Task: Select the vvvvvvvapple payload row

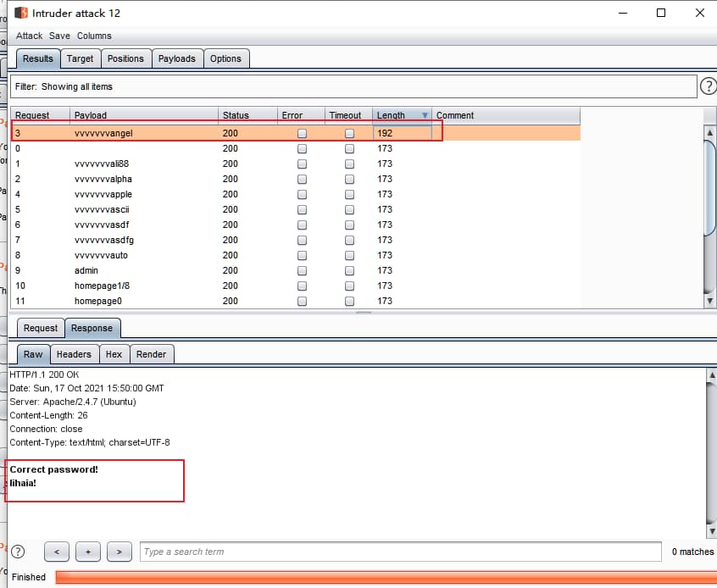Action: (296, 194)
